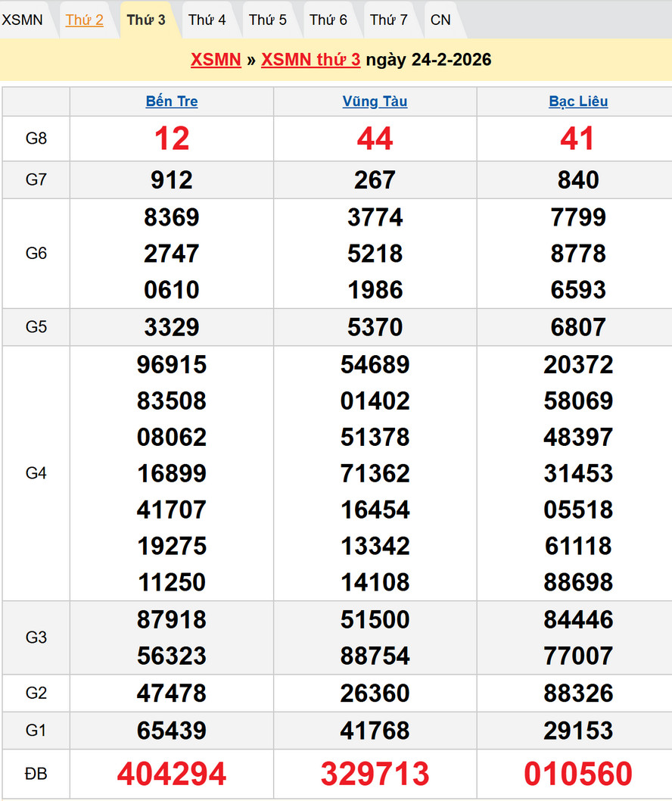This screenshot has width=672, height=801.
Task: Click the G8 number 12 for Bến Tre
Action: pyautogui.click(x=172, y=139)
